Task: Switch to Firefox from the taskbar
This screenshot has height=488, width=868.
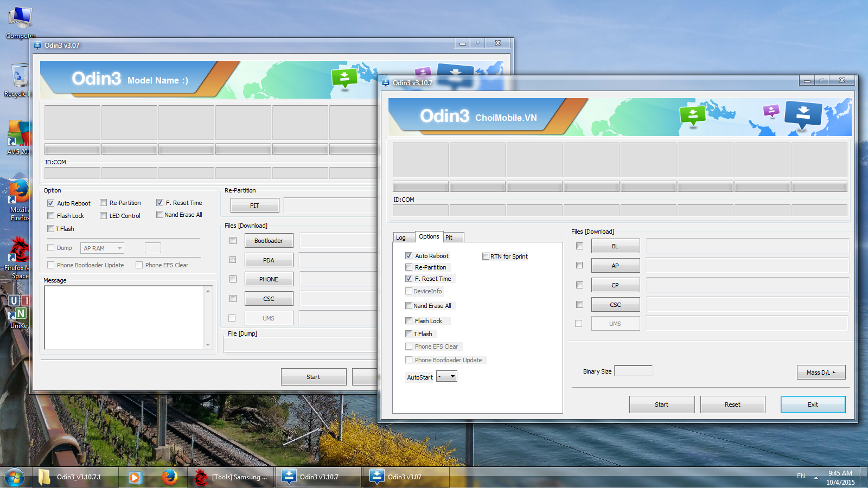Action: point(170,477)
